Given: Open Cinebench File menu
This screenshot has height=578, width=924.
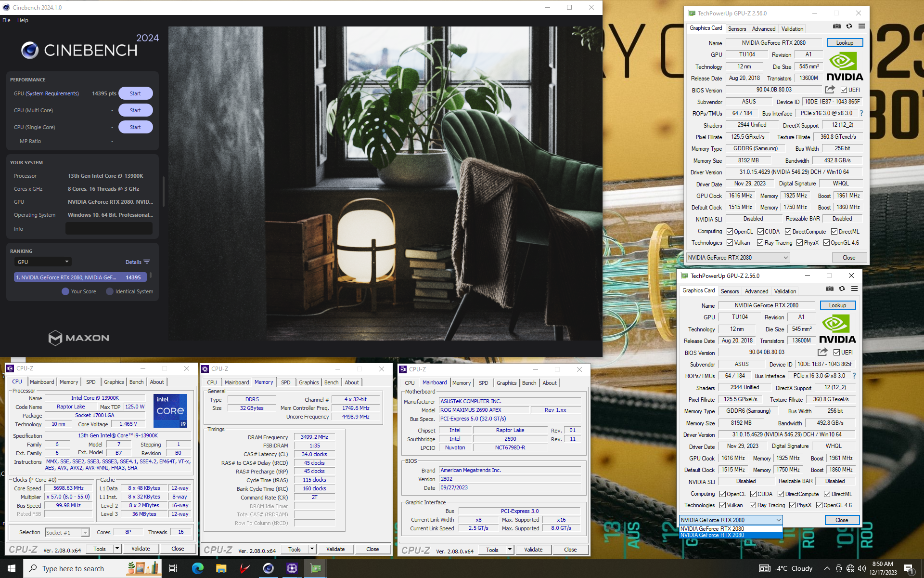Looking at the screenshot, I should (6, 20).
